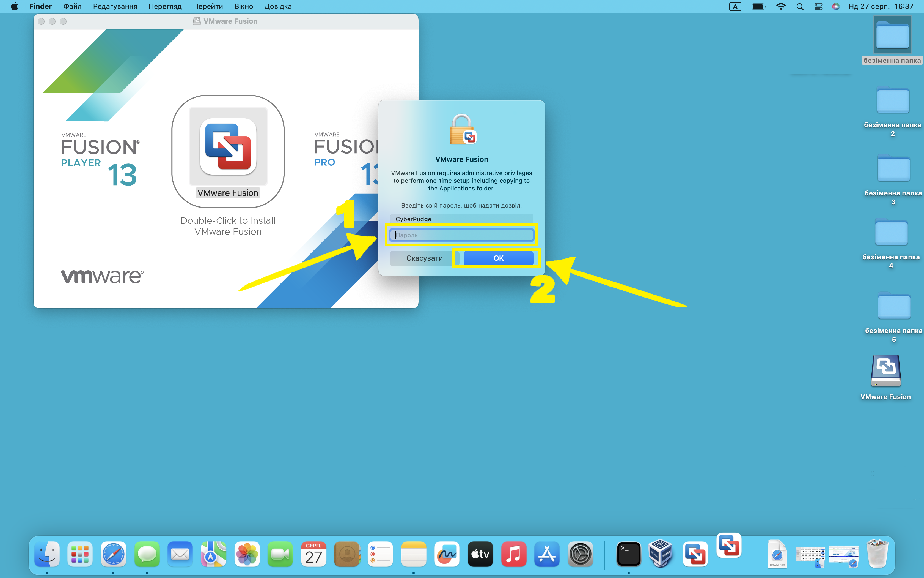Select the безіменна папка desktop folder
924x578 pixels.
click(892, 40)
